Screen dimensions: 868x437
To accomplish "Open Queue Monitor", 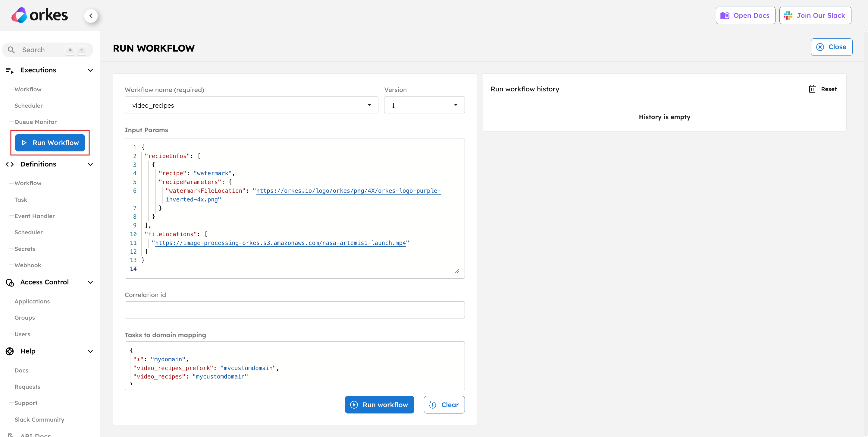I will click(x=35, y=122).
